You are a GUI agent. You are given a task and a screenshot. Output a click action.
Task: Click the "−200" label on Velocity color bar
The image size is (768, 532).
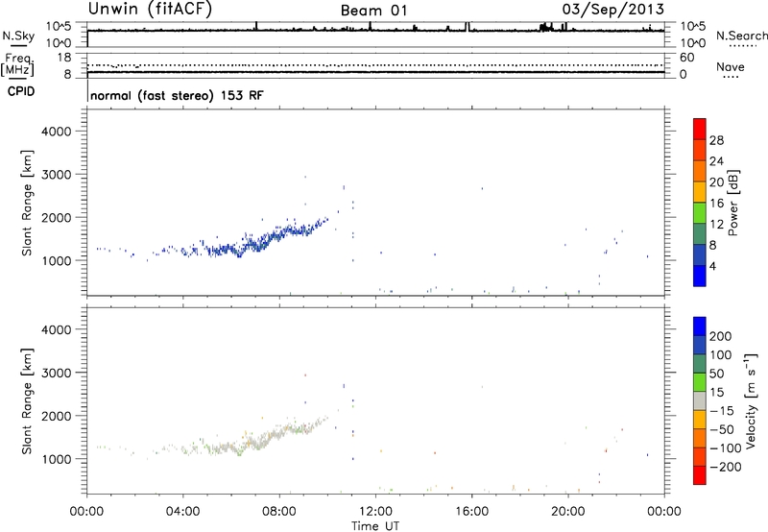click(x=726, y=467)
